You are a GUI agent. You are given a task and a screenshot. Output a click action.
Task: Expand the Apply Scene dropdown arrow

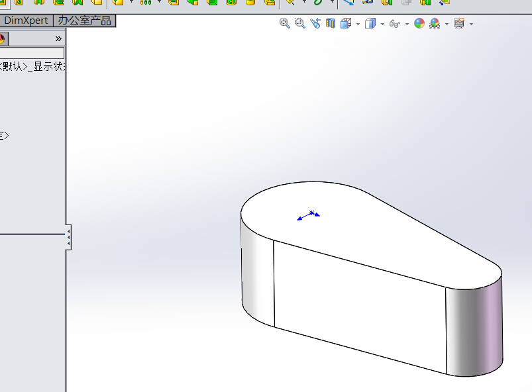(x=447, y=24)
